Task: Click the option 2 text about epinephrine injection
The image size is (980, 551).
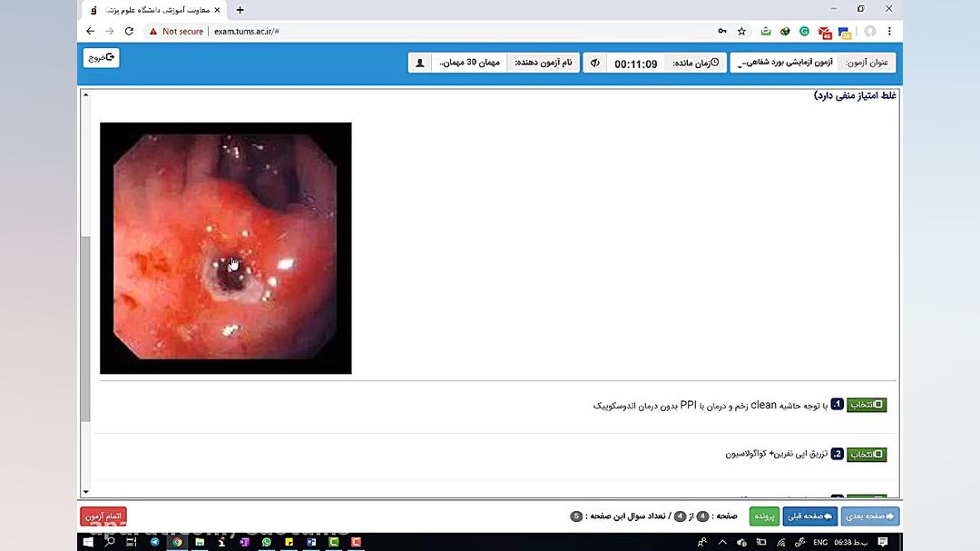Action: (x=776, y=454)
